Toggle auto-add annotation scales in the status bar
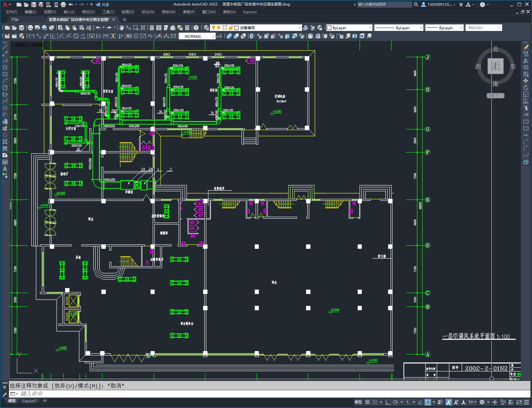This screenshot has height=408, width=532. 456,402
